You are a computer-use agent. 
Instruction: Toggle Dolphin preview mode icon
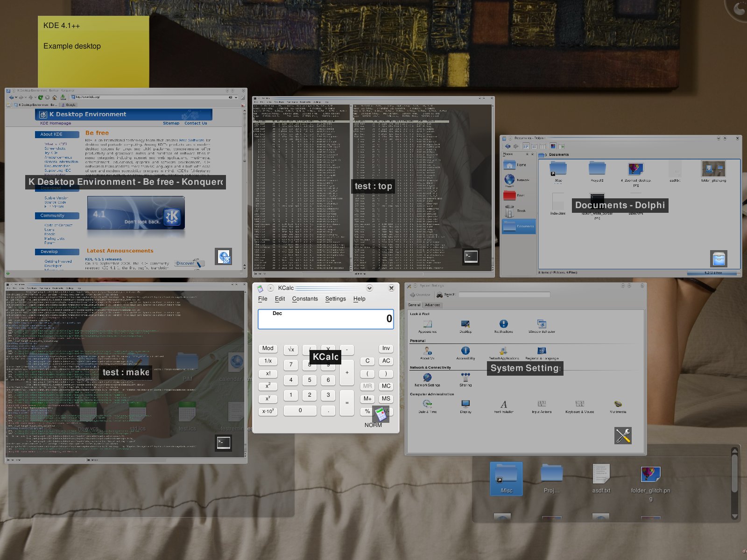(x=553, y=146)
